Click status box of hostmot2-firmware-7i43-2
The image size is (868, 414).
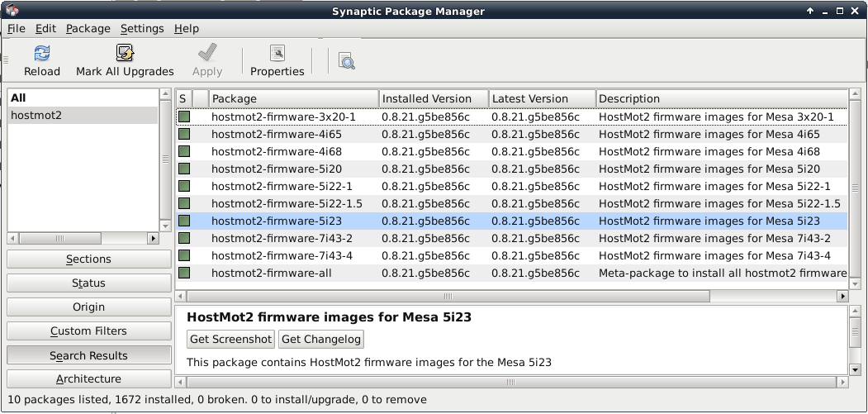(184, 238)
